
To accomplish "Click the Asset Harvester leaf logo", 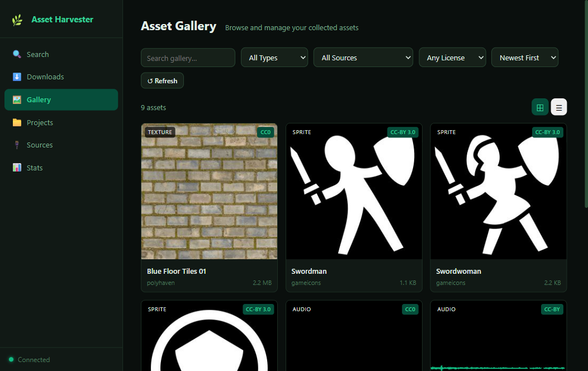I will (x=17, y=20).
